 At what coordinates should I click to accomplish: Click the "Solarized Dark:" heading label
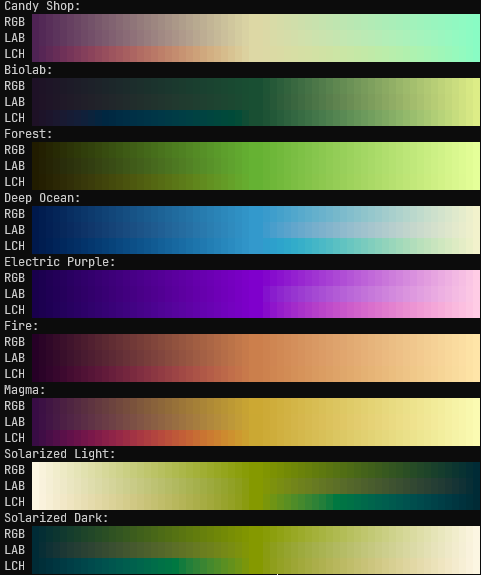click(56, 518)
